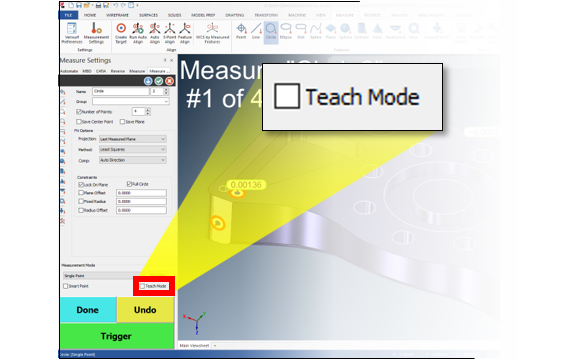Open Measurement Settings in ribbon

96,33
